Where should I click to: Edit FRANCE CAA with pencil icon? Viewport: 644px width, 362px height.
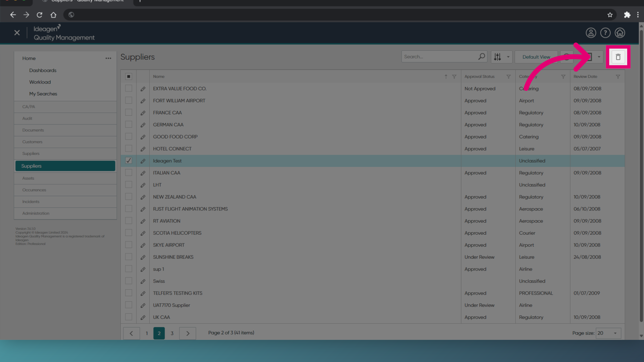click(143, 113)
